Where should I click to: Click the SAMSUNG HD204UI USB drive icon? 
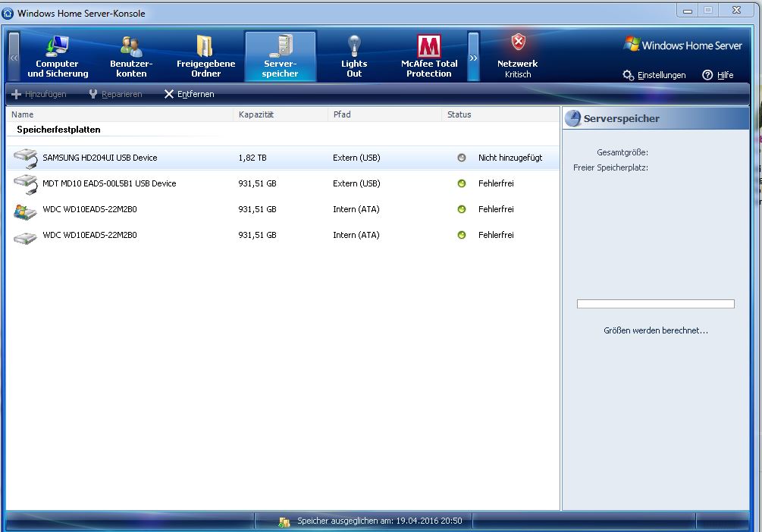[x=25, y=158]
